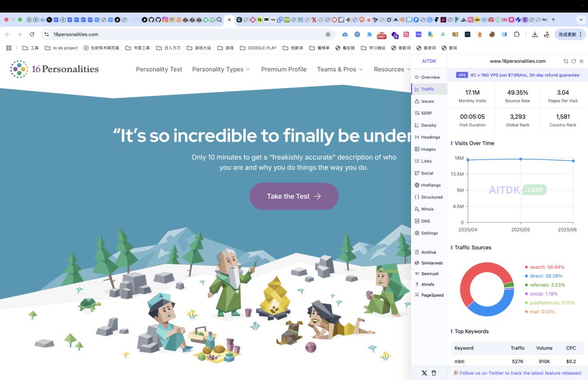Click the address bar URL field

click(187, 34)
